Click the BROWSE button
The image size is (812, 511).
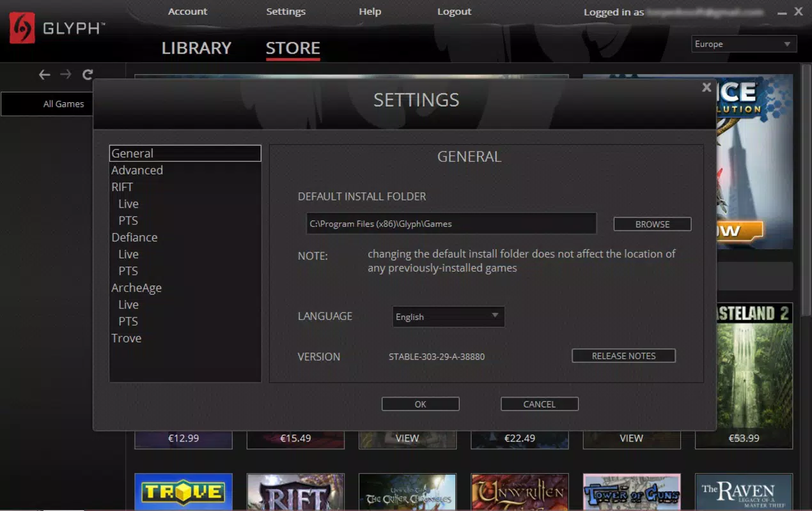652,224
